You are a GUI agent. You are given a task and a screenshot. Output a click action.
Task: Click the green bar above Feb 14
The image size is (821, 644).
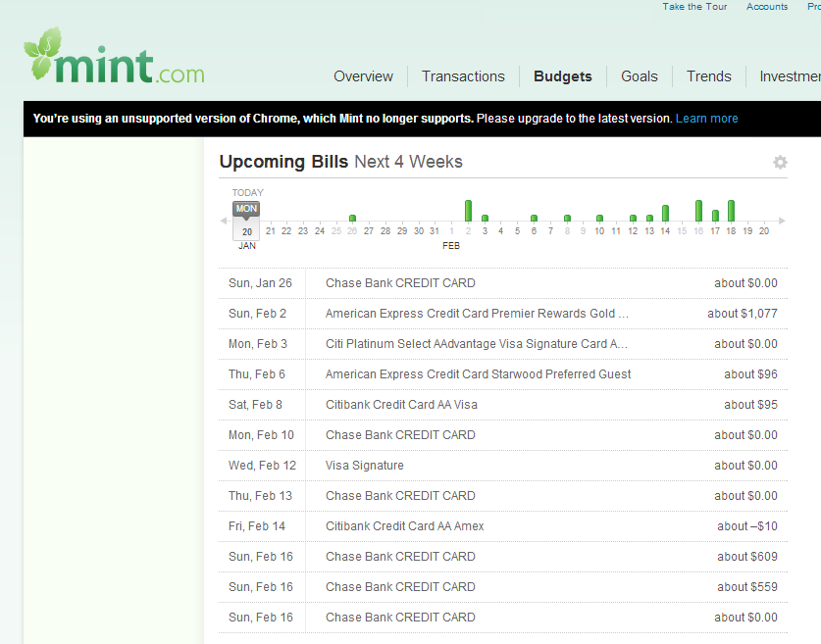pyautogui.click(x=665, y=214)
